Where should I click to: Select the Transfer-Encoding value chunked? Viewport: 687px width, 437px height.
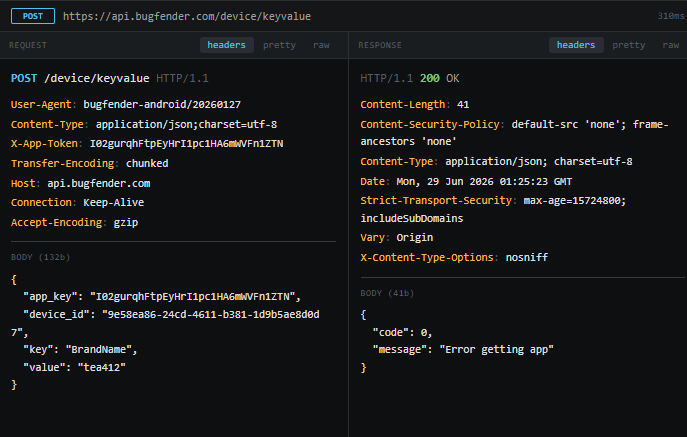point(147,163)
